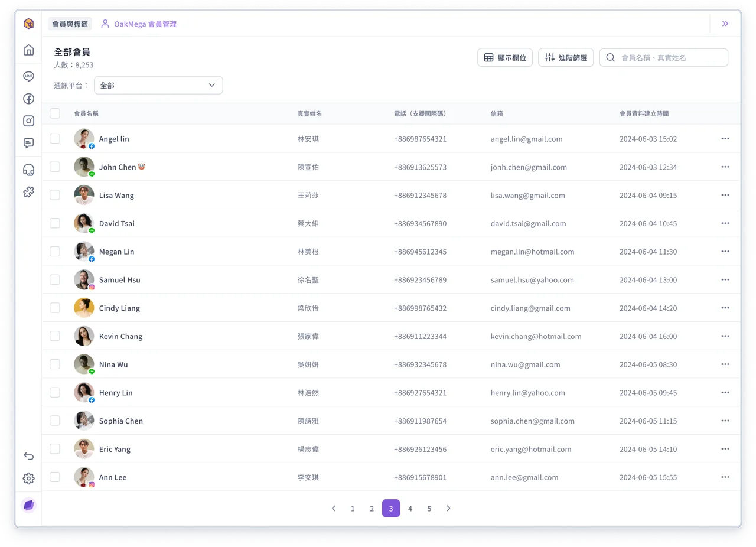The height and width of the screenshot is (547, 756).
Task: Open the LINE channel sidebar icon
Action: tap(28, 77)
